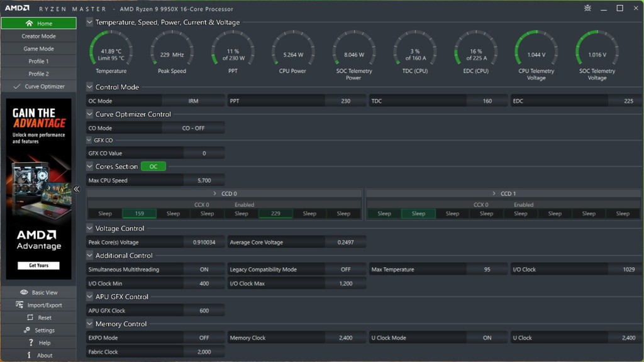Click the Max CPU Speed value field
The width and height of the screenshot is (644, 362).
coord(204,181)
